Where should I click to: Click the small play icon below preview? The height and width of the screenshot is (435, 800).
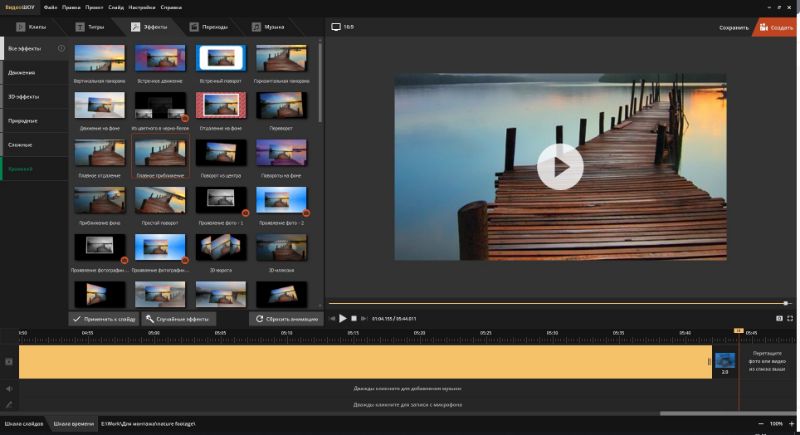[343, 318]
